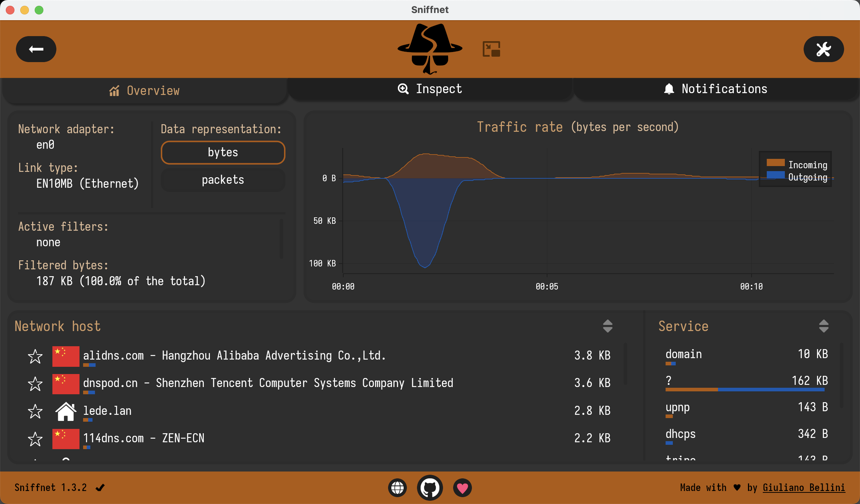Switch to thumbnail mode icon
The width and height of the screenshot is (860, 504).
pos(491,49)
